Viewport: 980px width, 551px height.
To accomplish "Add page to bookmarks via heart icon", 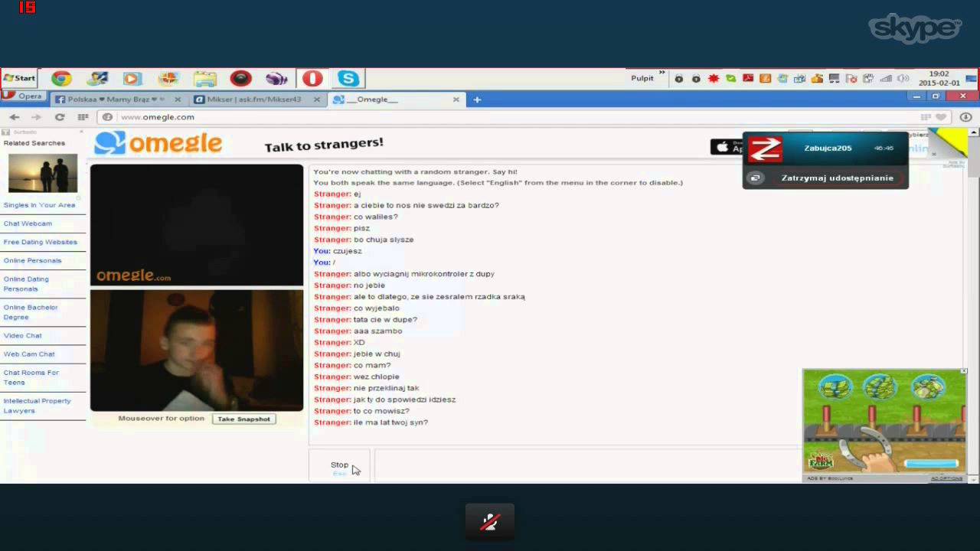I will pyautogui.click(x=941, y=117).
